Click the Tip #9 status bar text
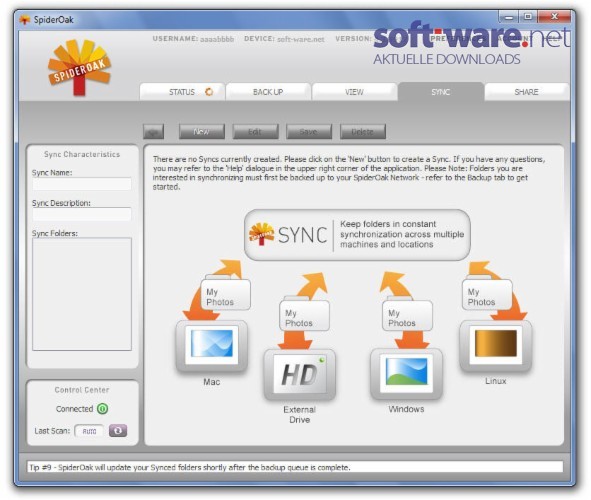 [190, 467]
